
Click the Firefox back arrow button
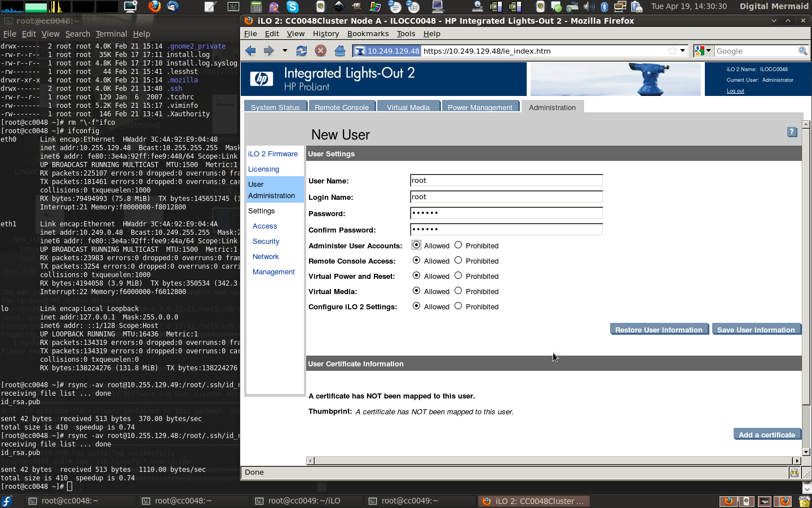[x=251, y=51]
